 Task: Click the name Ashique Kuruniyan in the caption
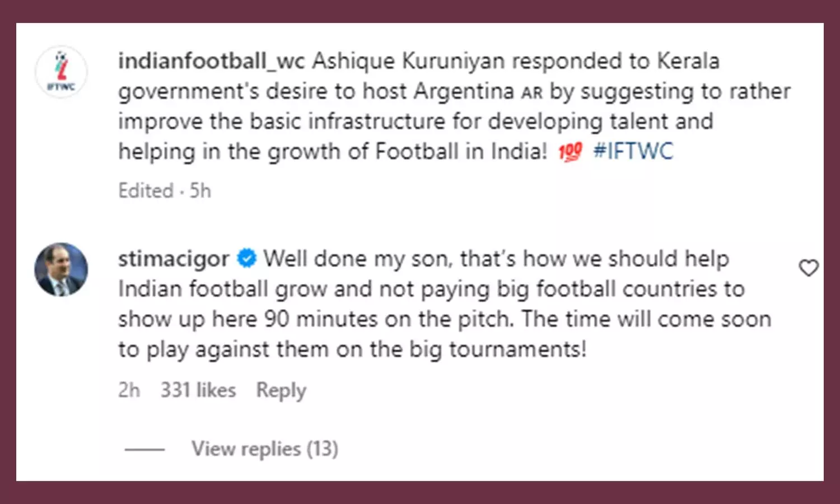pos(408,61)
